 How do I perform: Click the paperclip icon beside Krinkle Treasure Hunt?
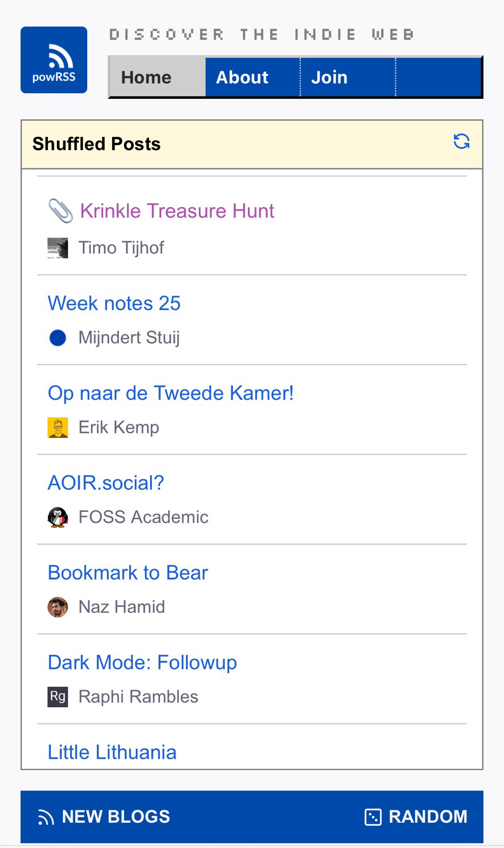click(60, 211)
